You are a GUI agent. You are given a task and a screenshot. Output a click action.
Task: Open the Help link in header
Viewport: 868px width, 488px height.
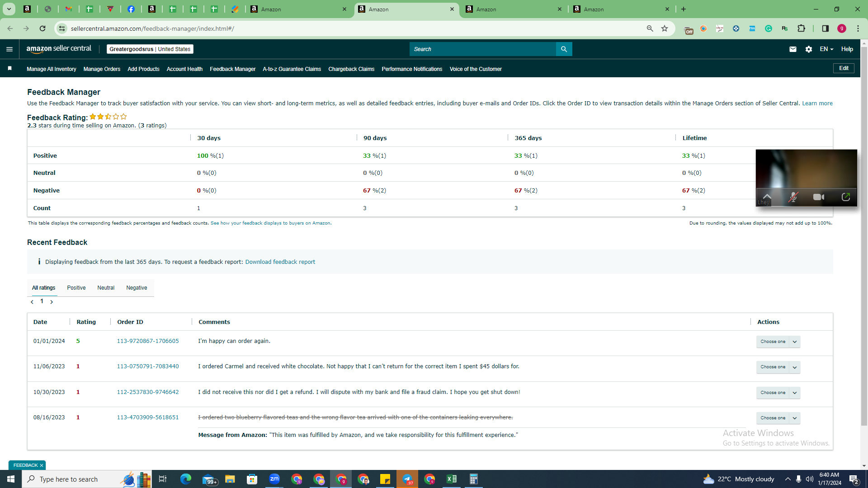click(x=847, y=49)
